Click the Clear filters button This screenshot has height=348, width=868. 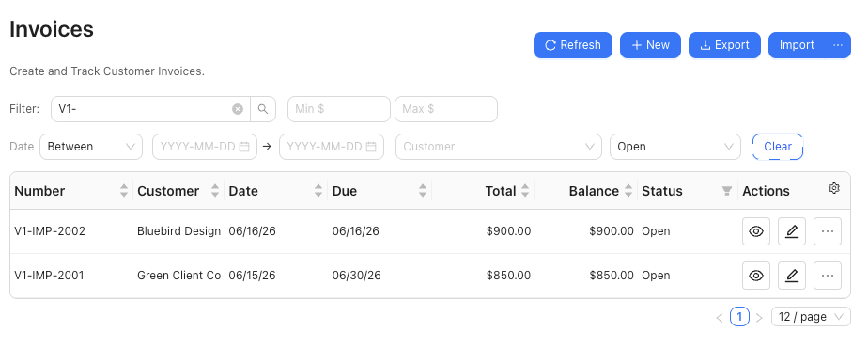tap(778, 147)
